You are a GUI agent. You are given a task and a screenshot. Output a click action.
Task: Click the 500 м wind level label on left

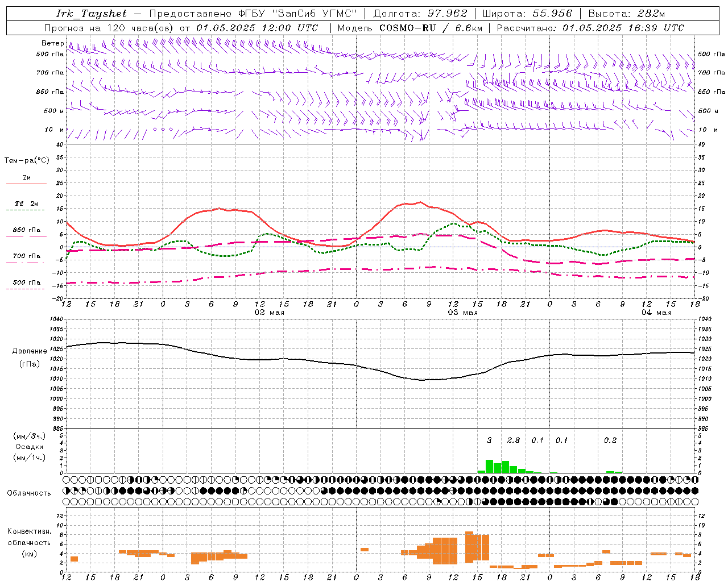coord(54,111)
